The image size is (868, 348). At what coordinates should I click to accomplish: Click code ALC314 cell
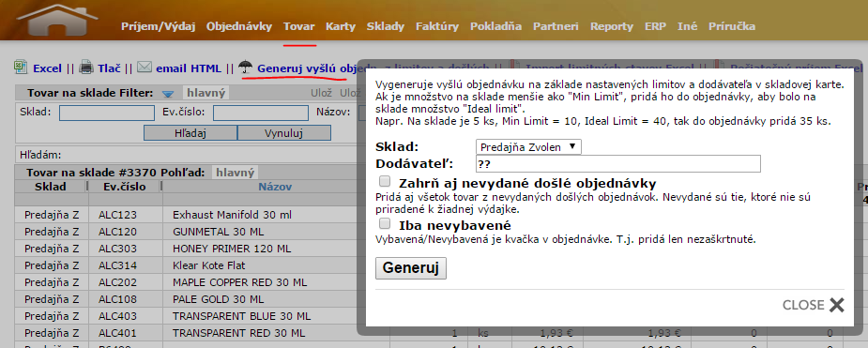117,265
